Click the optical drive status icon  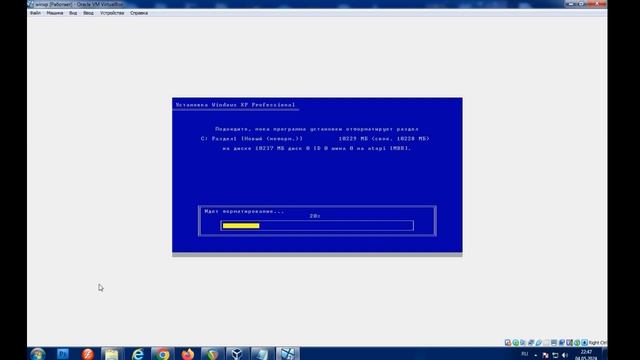point(516,342)
